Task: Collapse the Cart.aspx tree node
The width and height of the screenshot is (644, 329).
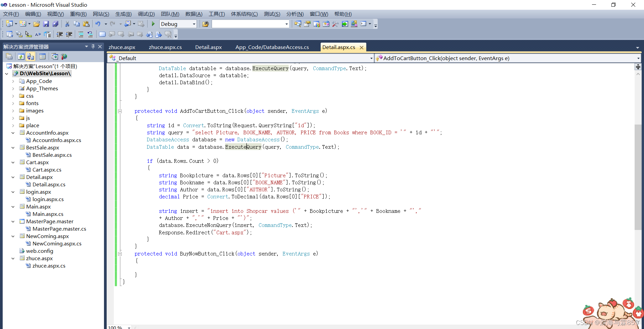Action: click(13, 162)
